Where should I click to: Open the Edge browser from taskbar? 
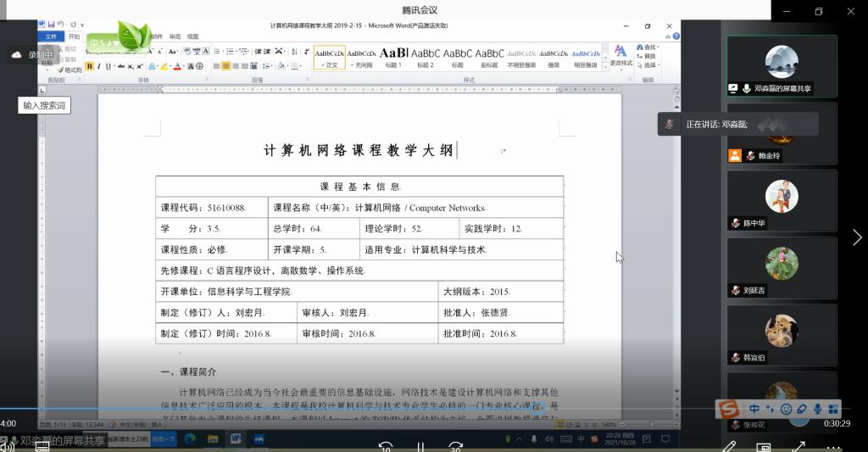(x=190, y=439)
